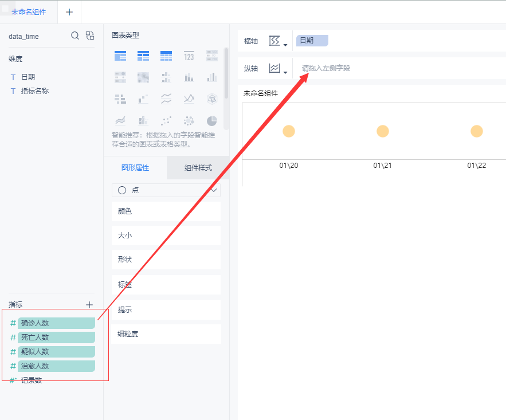Click the 大小 property box
Viewport: 506px width, 420px height.
(x=166, y=235)
